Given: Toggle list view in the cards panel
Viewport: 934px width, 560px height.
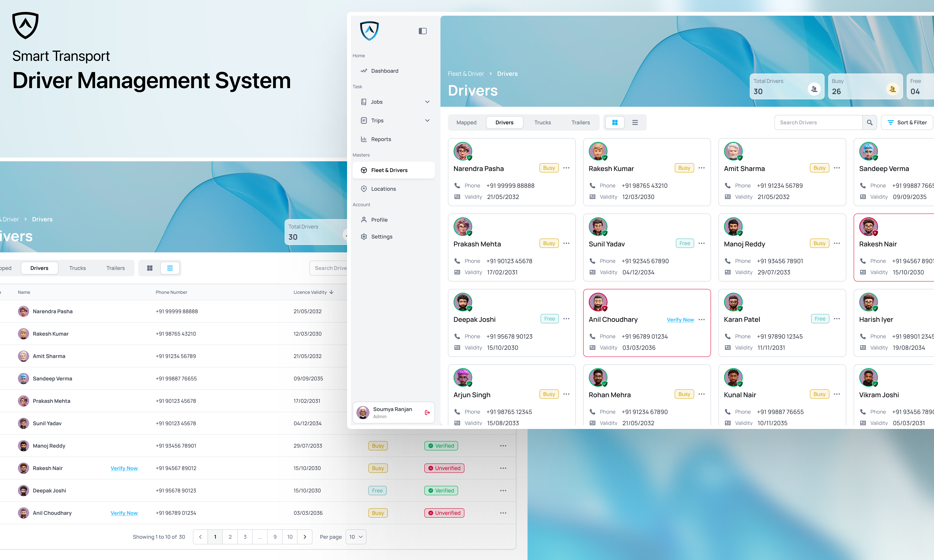Looking at the screenshot, I should pyautogui.click(x=635, y=123).
